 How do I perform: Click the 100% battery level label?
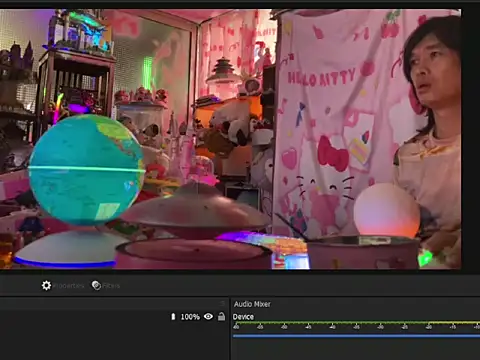click(190, 317)
